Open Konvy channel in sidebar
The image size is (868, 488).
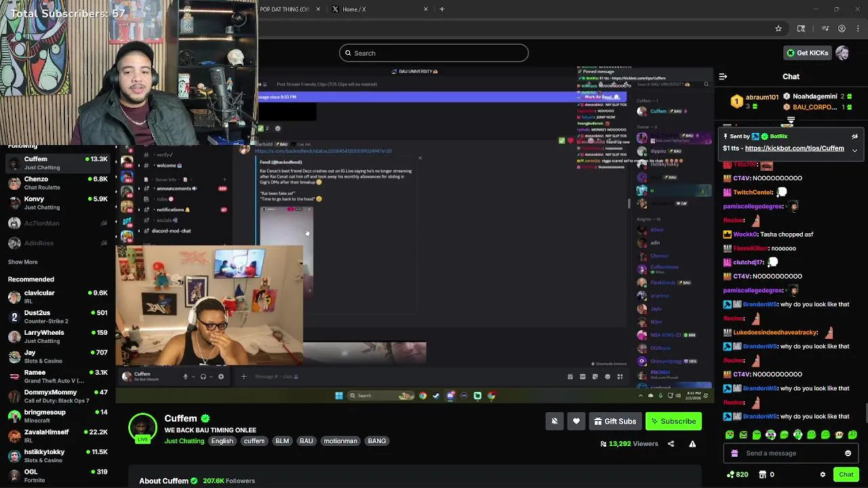58,203
